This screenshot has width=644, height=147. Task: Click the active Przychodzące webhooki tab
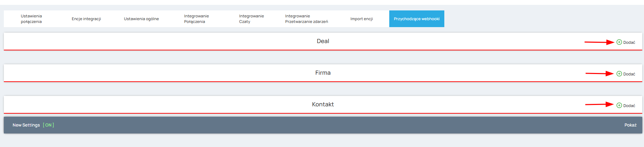tap(417, 19)
